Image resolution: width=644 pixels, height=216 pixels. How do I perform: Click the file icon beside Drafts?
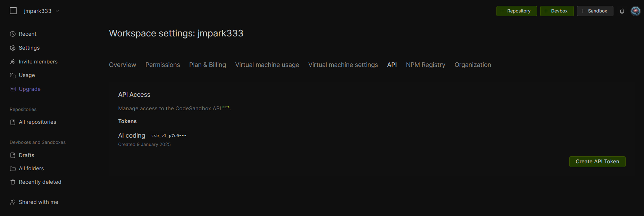pyautogui.click(x=13, y=155)
